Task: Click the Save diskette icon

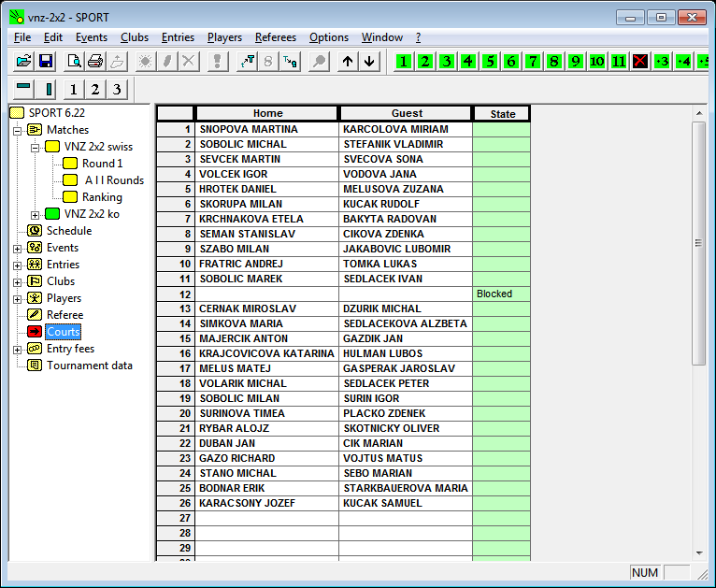Action: (x=46, y=62)
